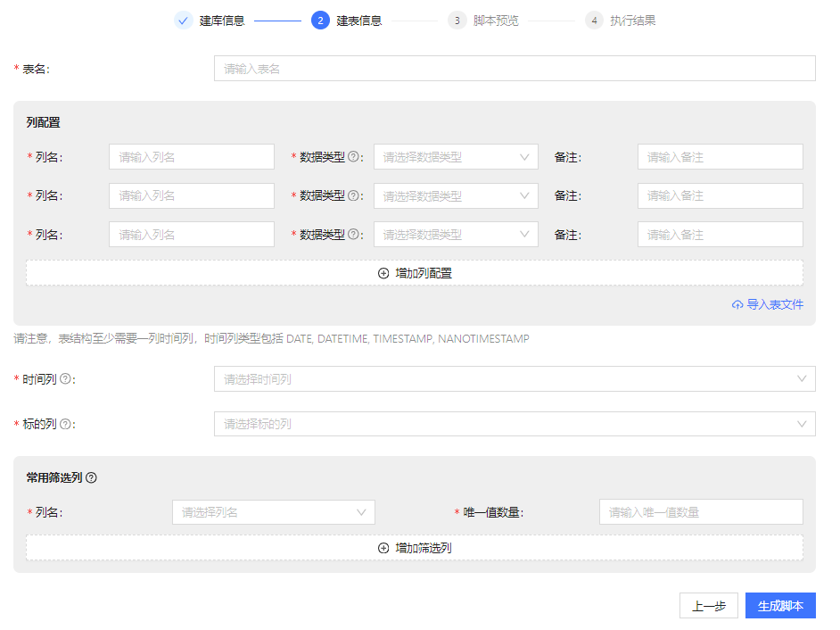
Task: Open the 列名 dropdown in 常用筛选列
Action: pos(273,512)
